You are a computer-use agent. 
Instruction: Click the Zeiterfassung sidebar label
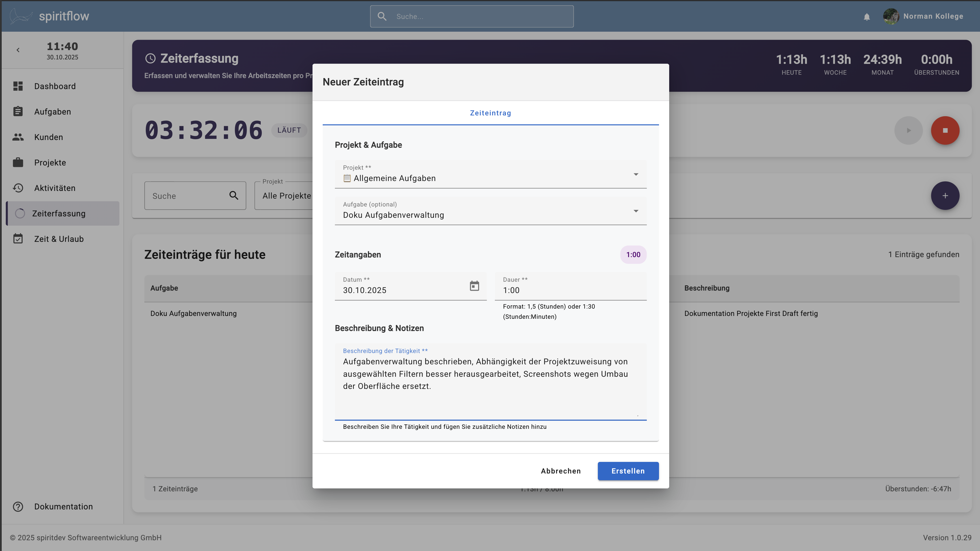click(x=59, y=213)
